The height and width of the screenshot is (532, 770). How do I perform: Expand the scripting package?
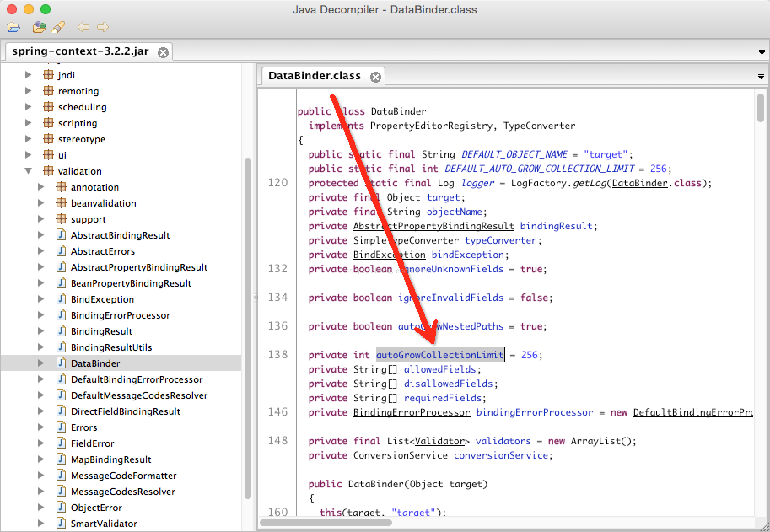point(28,123)
